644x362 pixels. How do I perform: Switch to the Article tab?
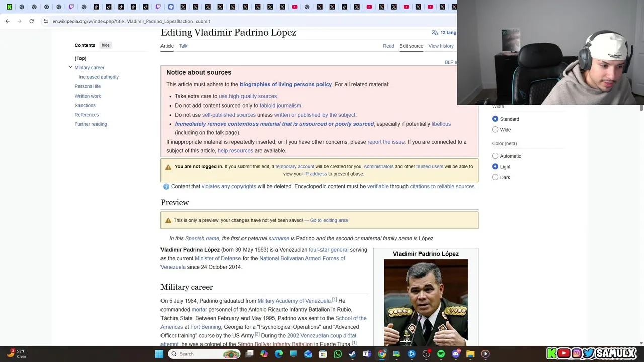(167, 46)
